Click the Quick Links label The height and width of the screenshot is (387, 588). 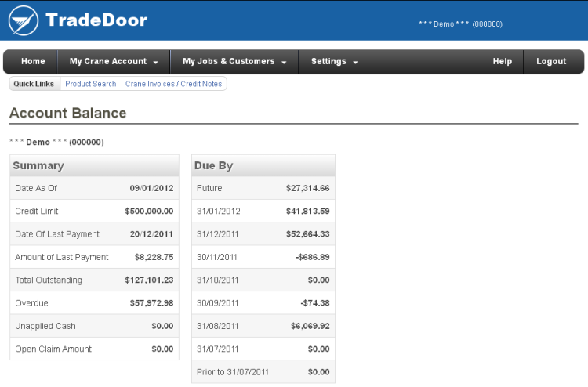click(34, 84)
